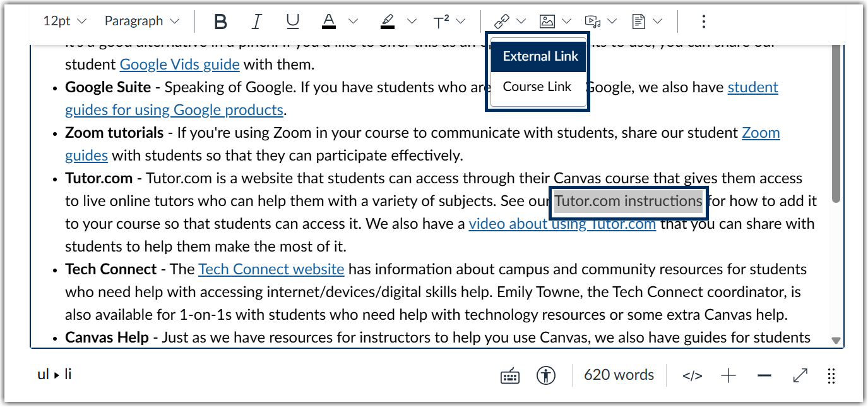Open the images dropdown arrow

click(x=566, y=21)
